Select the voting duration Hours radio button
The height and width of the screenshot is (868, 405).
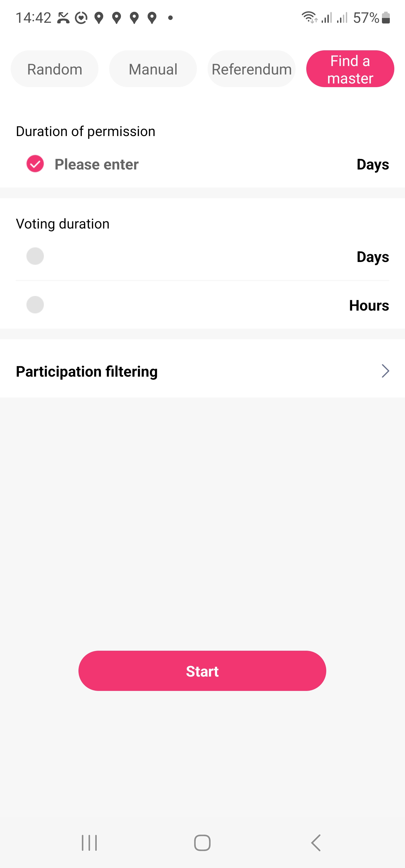(35, 305)
